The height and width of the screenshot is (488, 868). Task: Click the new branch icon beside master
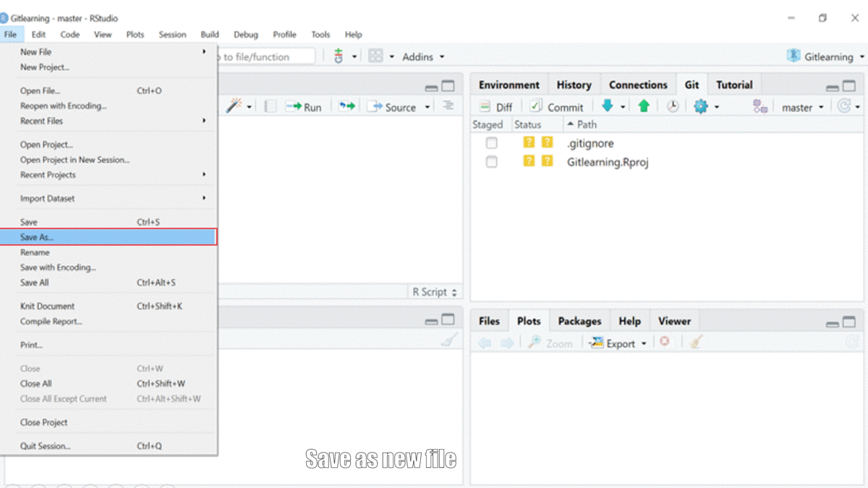tap(759, 106)
